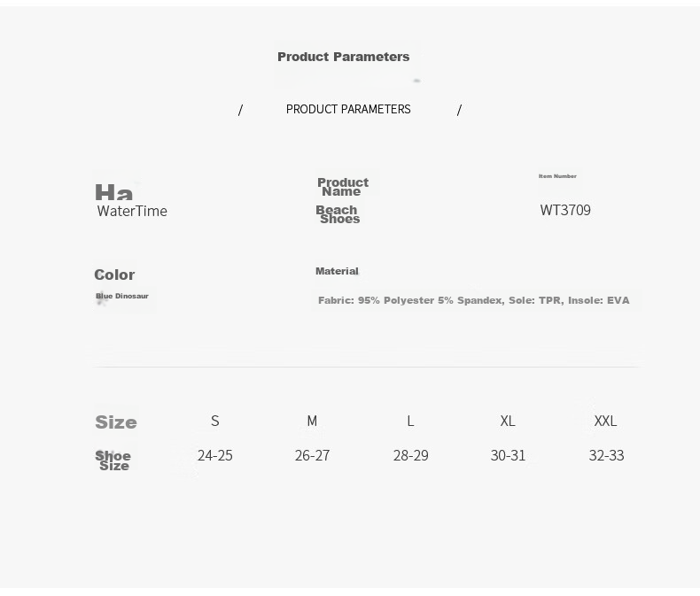Click the Material label
The width and height of the screenshot is (700, 596).
[337, 271]
